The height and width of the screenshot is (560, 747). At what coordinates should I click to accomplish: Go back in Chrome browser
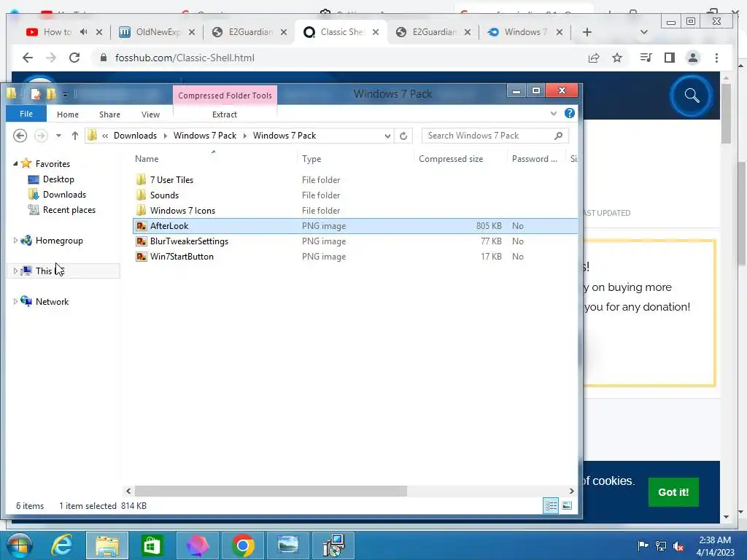28,58
